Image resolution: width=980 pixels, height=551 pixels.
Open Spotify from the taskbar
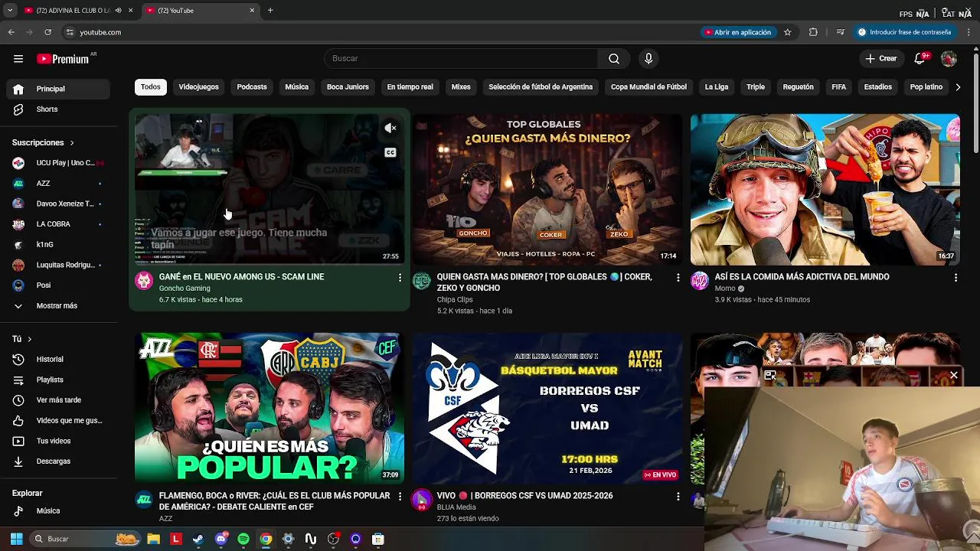243,539
